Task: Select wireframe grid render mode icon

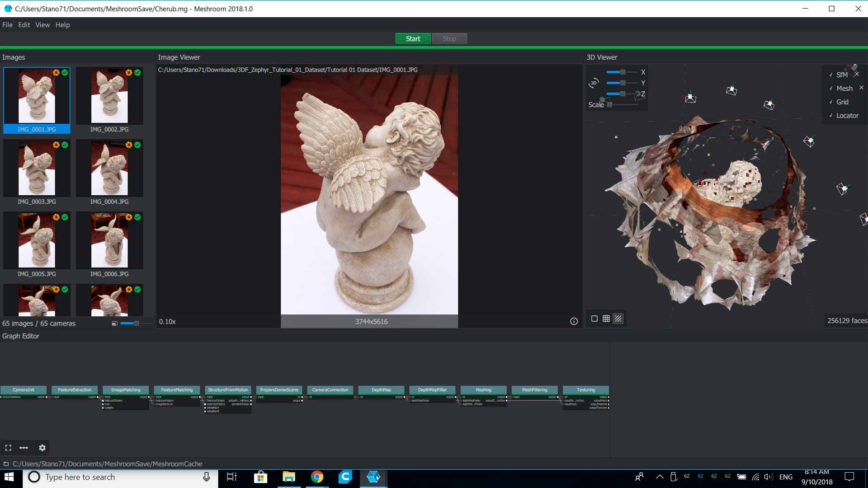Action: tap(606, 319)
